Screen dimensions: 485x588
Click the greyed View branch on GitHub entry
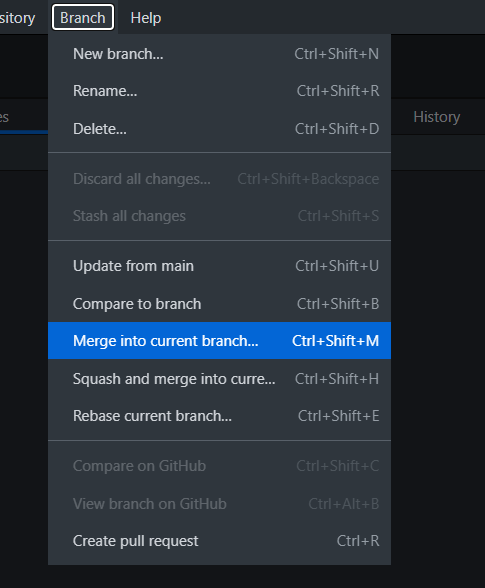[219, 504]
